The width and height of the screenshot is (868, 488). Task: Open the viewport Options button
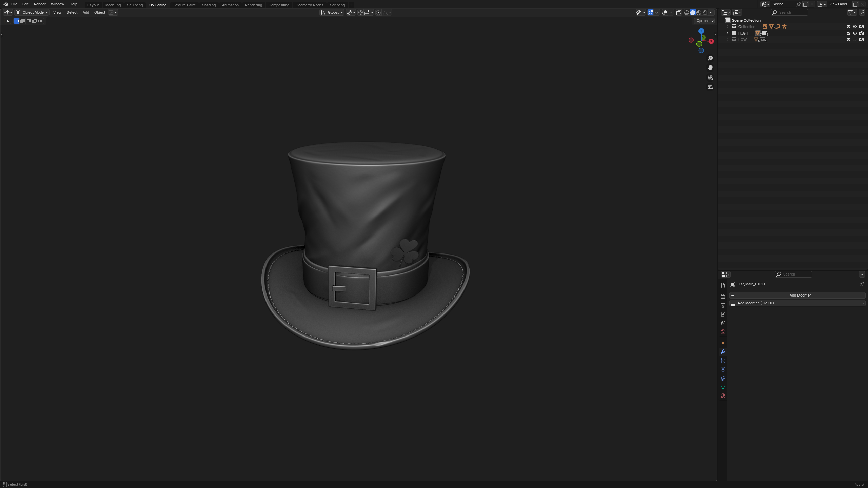point(705,21)
